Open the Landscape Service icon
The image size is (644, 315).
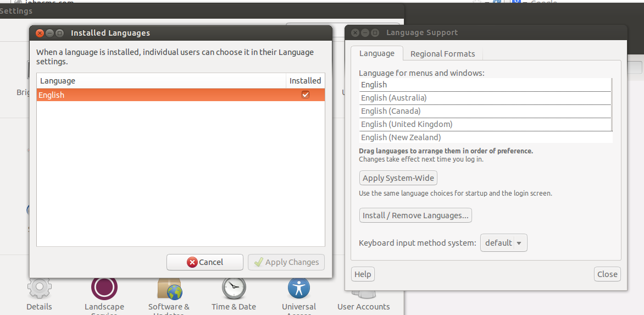(104, 288)
